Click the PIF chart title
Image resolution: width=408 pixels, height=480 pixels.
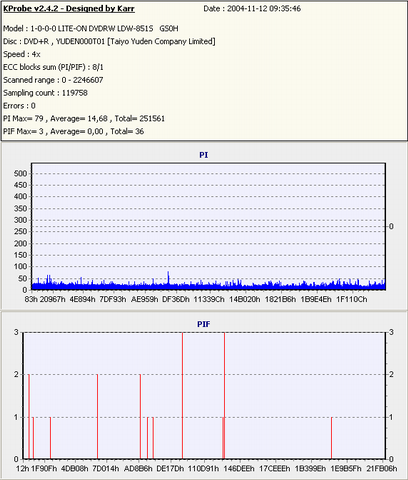click(x=204, y=324)
